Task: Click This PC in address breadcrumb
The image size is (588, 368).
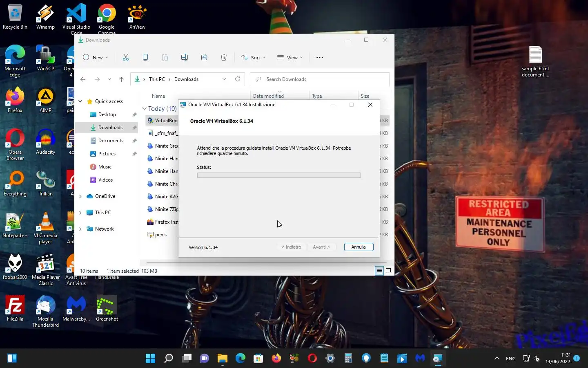Action: click(157, 79)
